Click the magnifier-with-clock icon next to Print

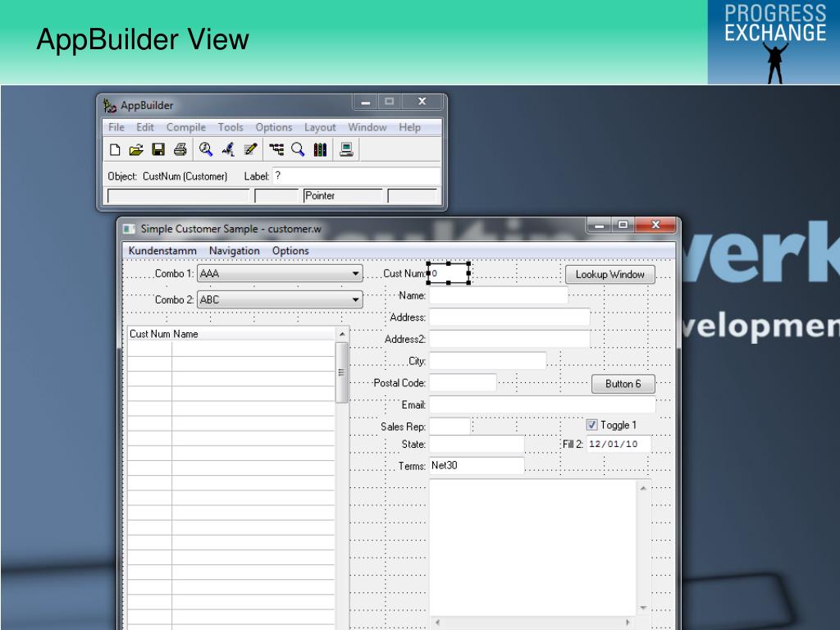[206, 149]
